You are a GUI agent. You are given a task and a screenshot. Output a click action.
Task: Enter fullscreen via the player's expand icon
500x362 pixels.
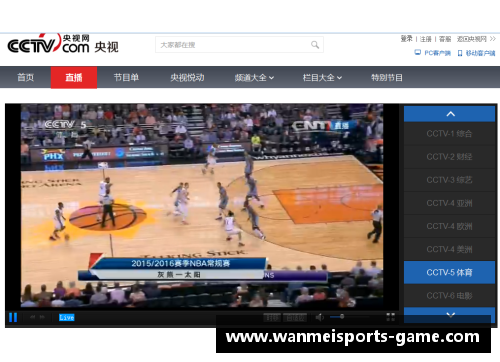[390, 317]
